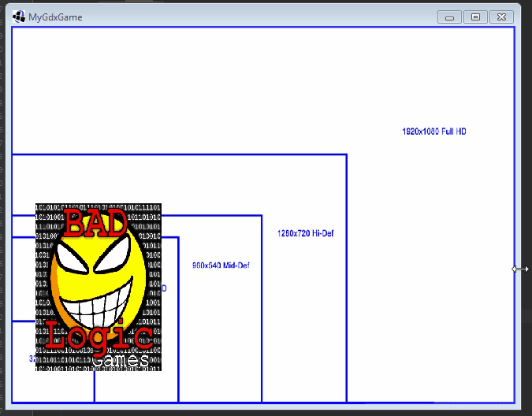Click the '960x540 Mid-Def' label
The width and height of the screenshot is (532, 416).
click(x=221, y=266)
